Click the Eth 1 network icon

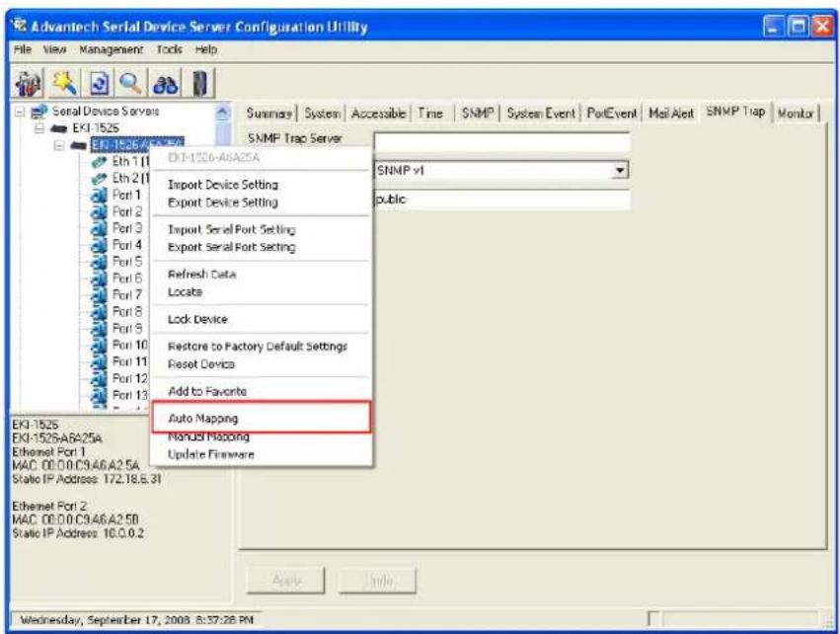click(99, 161)
